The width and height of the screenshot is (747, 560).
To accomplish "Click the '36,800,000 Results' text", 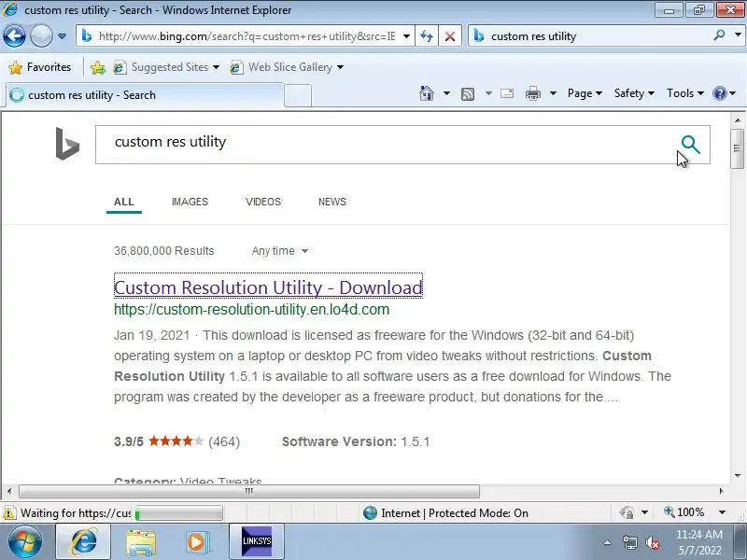I will (164, 251).
